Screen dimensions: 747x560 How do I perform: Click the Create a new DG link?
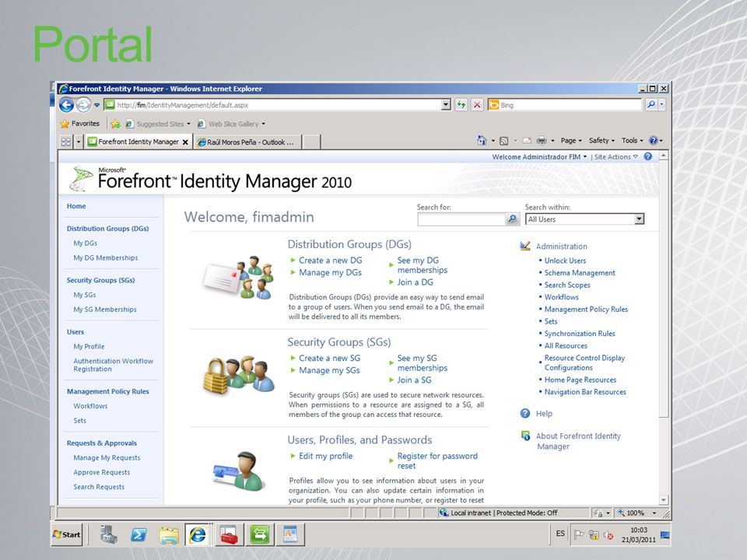[x=330, y=261]
